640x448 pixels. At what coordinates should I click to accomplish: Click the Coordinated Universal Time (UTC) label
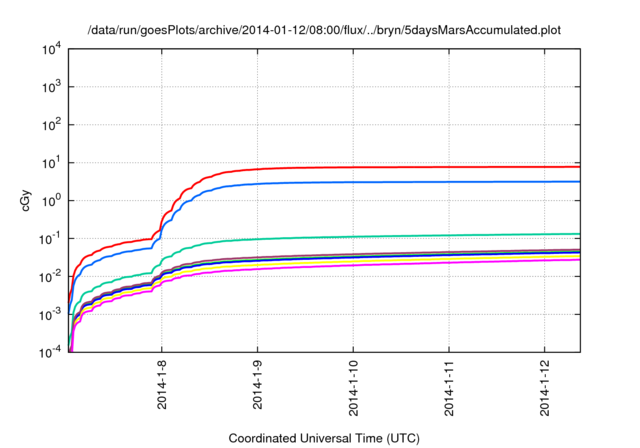click(x=324, y=439)
